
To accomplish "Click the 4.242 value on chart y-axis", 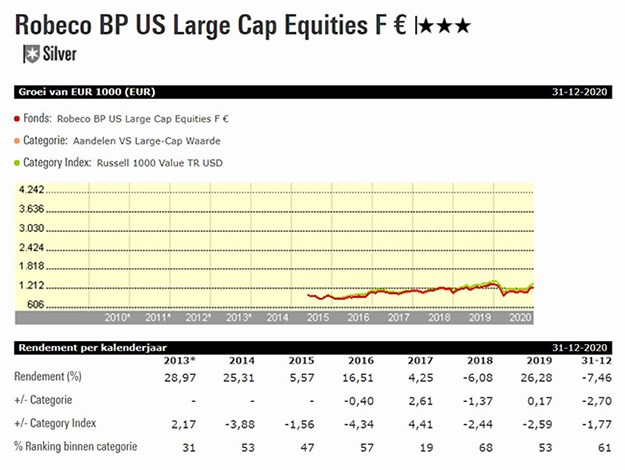I will pos(31,191).
